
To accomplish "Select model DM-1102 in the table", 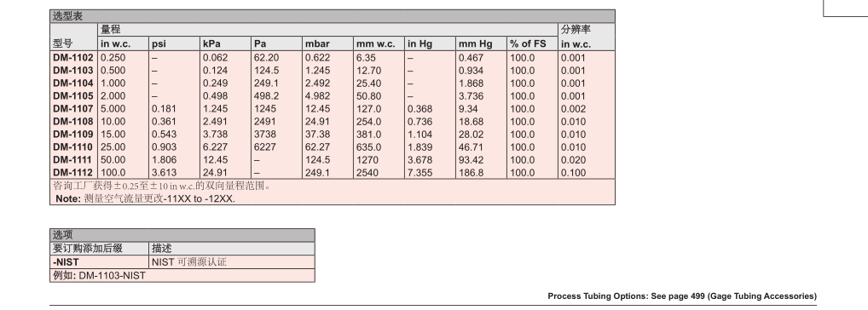I will pyautogui.click(x=73, y=57).
